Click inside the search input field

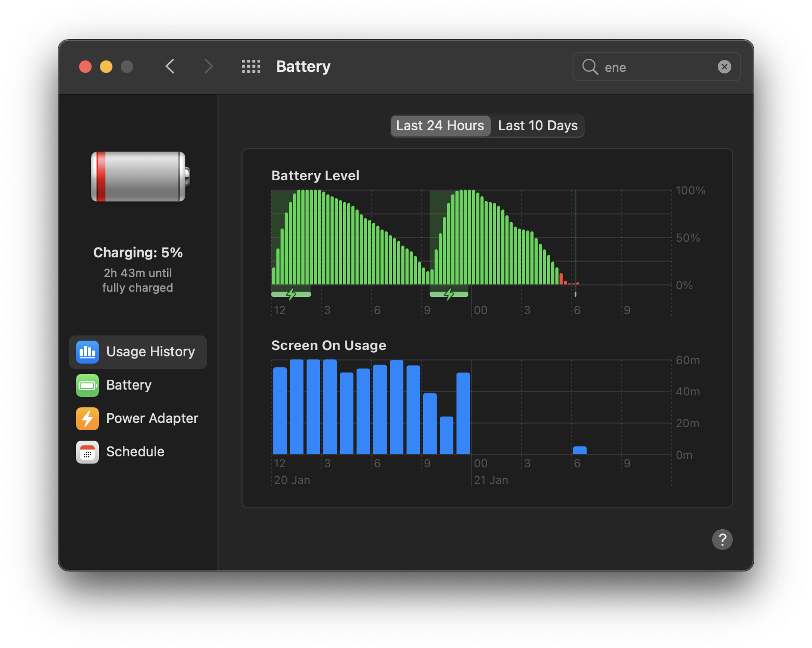pyautogui.click(x=651, y=67)
